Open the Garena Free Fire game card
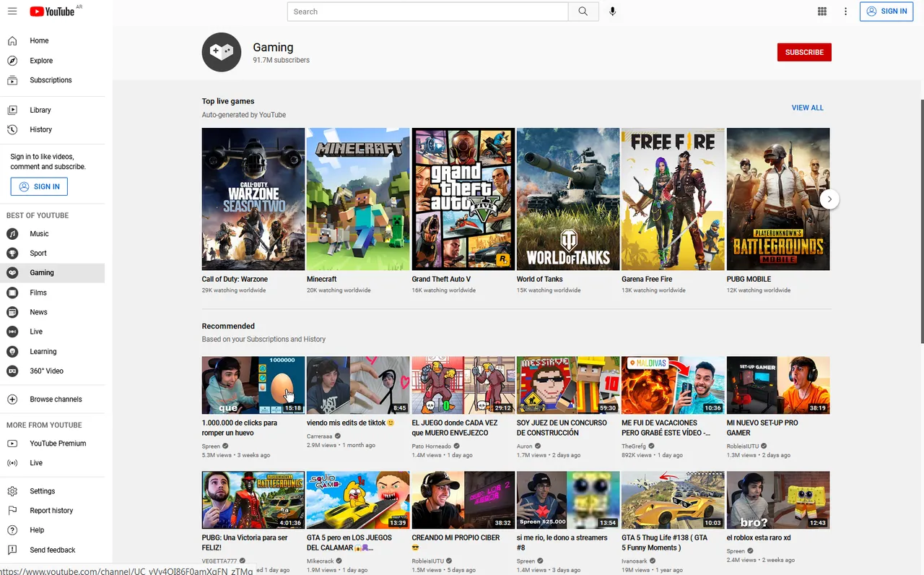 click(673, 210)
